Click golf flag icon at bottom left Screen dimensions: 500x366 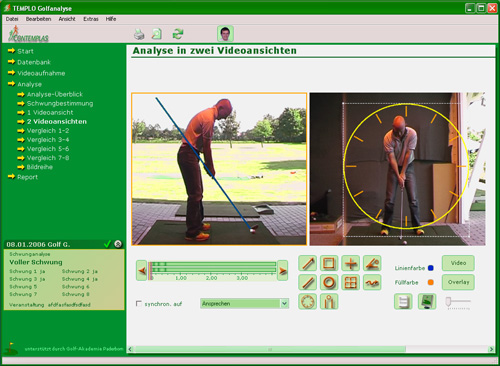click(x=11, y=348)
